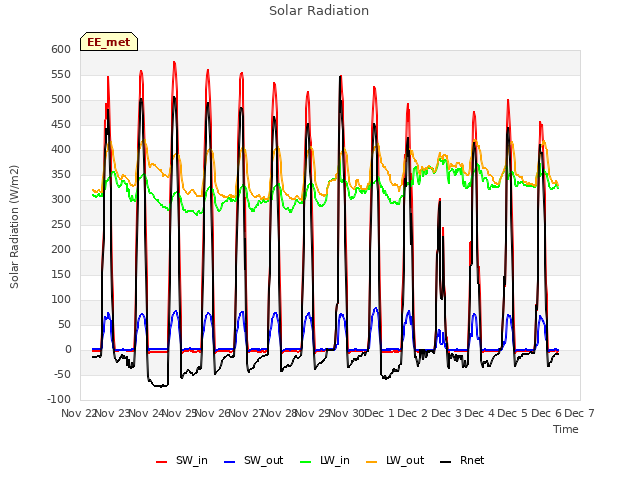The image size is (640, 480).
Task: Click the blue SW_out legend color marker
Action: click(230, 462)
